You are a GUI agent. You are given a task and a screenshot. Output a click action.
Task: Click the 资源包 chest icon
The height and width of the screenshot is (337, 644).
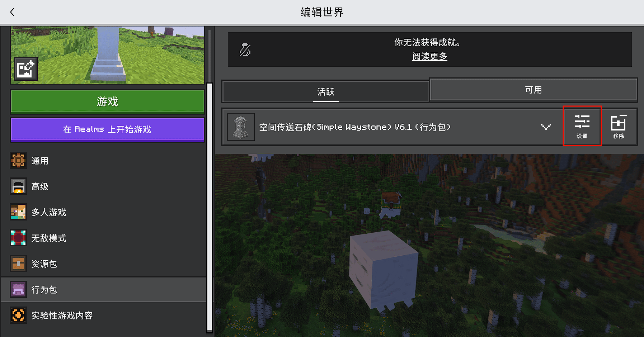[x=18, y=264]
